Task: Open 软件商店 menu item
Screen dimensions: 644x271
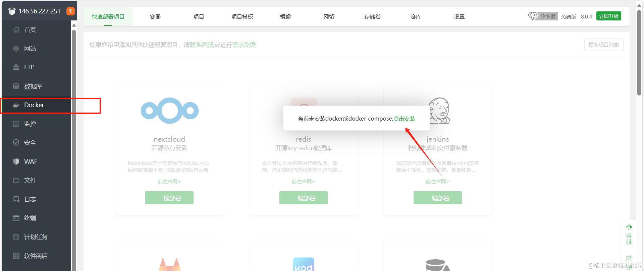Action: click(x=36, y=256)
